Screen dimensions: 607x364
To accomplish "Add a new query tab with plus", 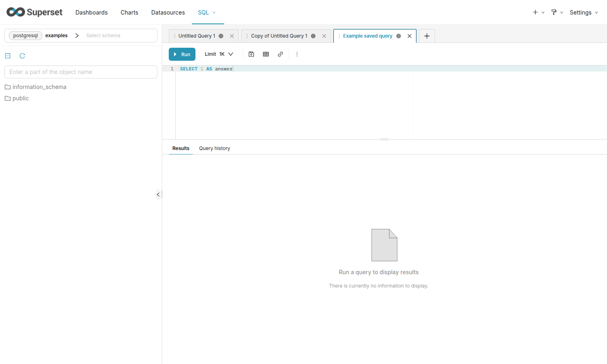I will pos(427,36).
